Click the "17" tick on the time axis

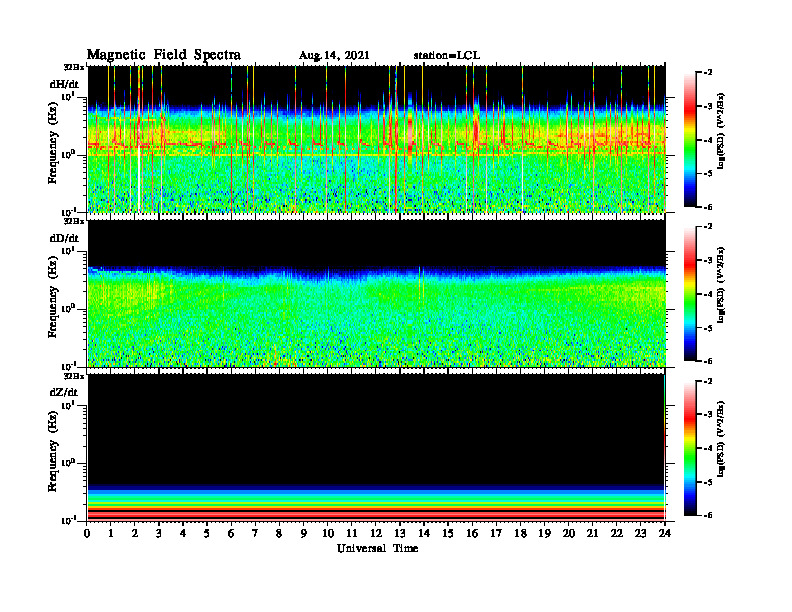pyautogui.click(x=497, y=534)
